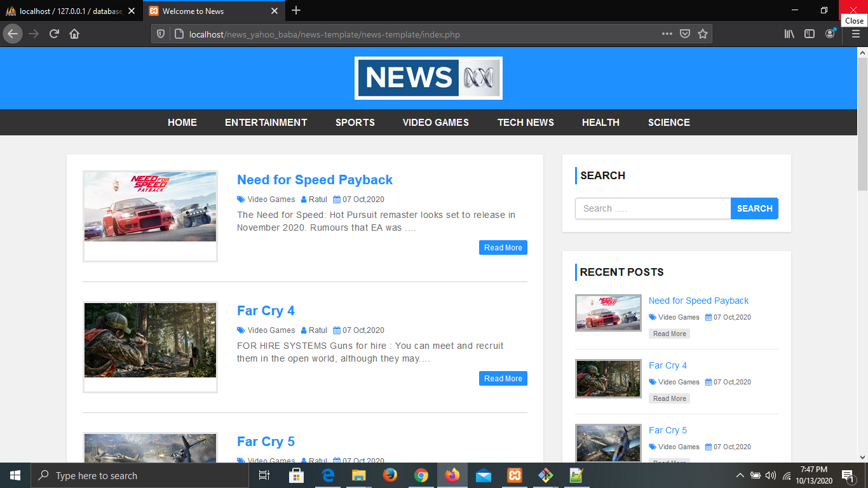Open the Library bookmarks and history icon

[x=789, y=34]
